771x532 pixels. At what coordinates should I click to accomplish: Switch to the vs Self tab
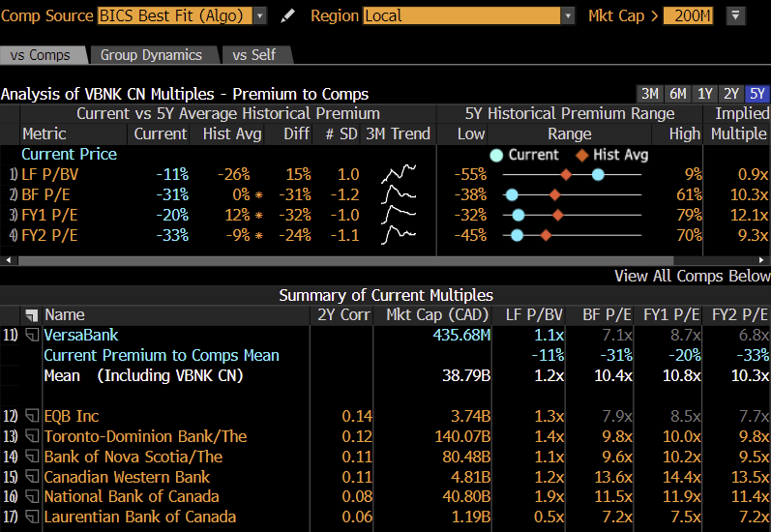pyautogui.click(x=254, y=55)
